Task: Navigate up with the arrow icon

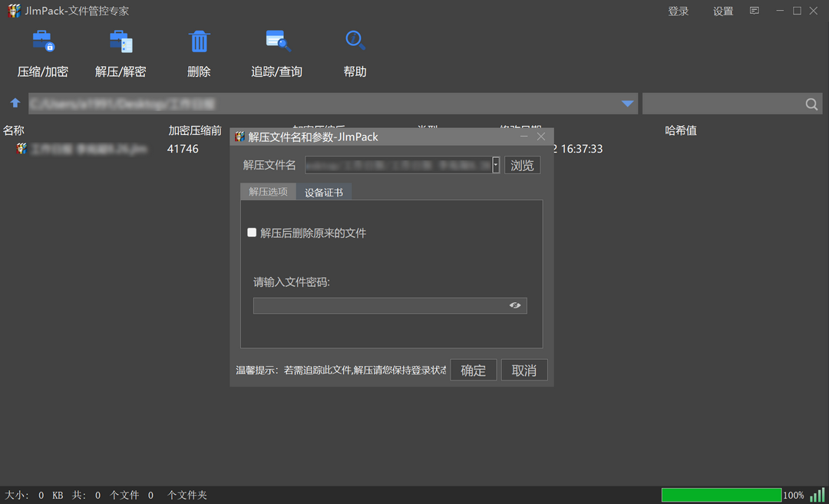Action: [15, 103]
